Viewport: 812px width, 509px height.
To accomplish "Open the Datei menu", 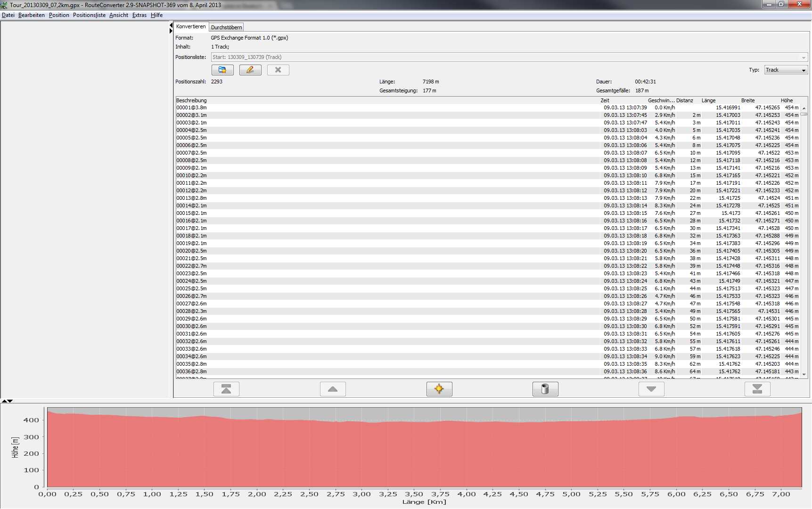I will pyautogui.click(x=8, y=15).
